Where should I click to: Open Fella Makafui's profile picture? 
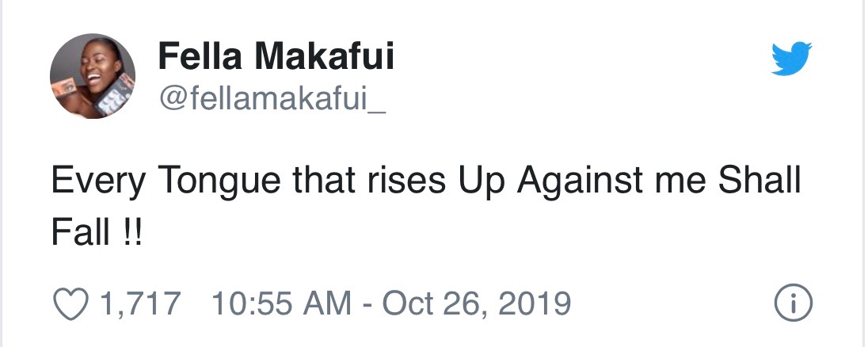(x=93, y=76)
